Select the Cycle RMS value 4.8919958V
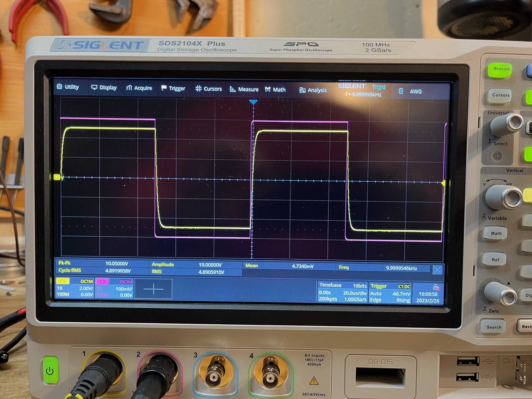Viewport: 532px width, 399px height. (118, 271)
